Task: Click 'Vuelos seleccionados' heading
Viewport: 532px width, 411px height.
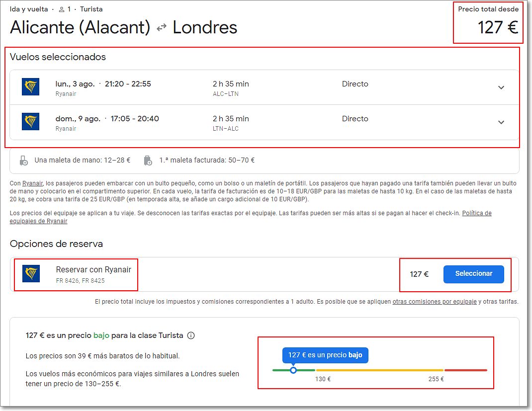Action: [58, 57]
